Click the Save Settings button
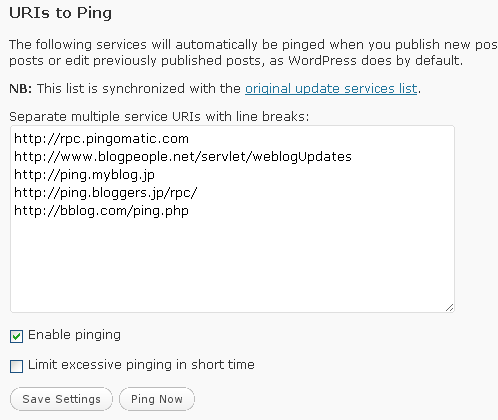 61,399
